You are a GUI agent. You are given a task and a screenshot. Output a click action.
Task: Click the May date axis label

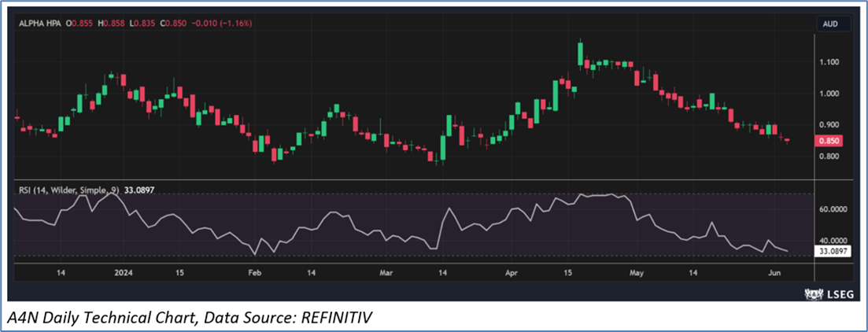coord(637,273)
